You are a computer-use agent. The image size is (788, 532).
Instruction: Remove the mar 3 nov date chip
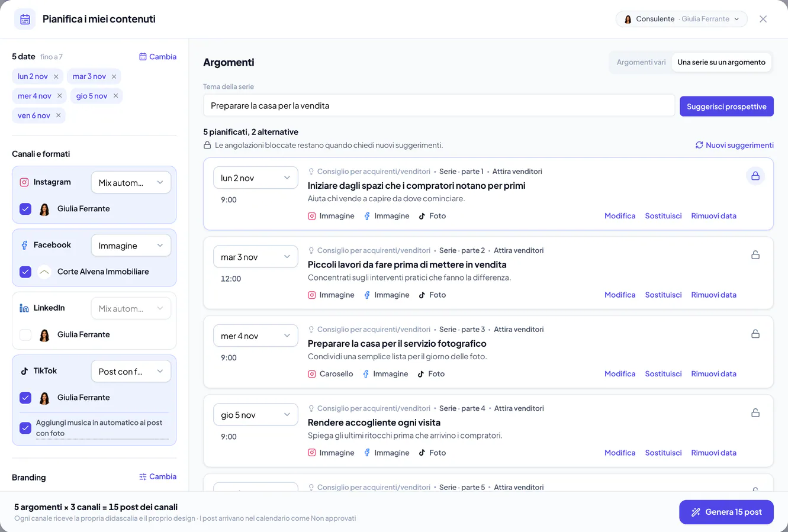coord(114,76)
